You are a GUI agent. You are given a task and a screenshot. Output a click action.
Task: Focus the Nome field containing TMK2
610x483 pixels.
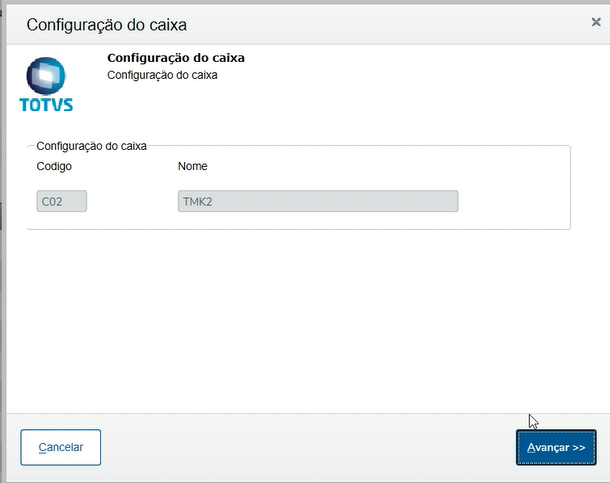(317, 202)
